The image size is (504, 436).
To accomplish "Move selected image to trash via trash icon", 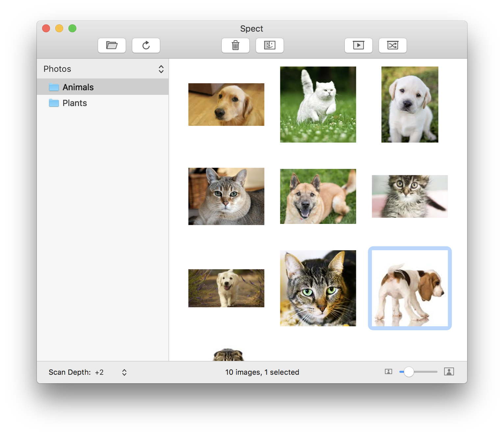I will coord(236,45).
